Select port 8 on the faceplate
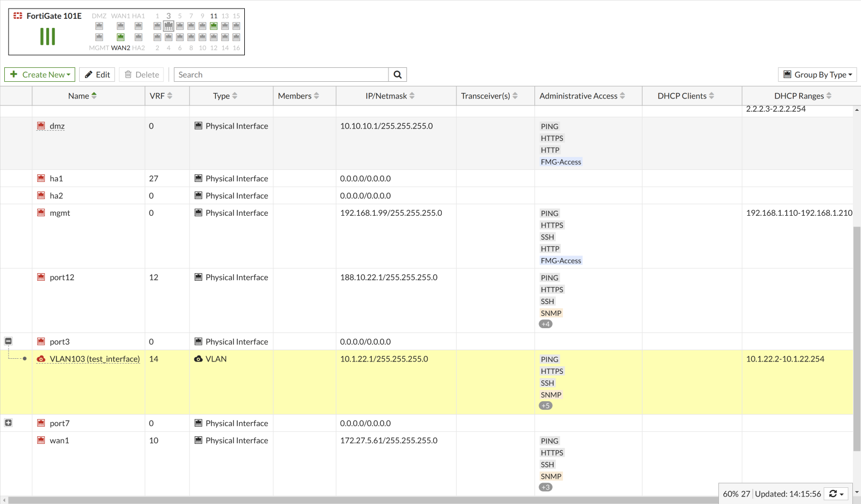Viewport: 861px width, 504px height. click(191, 37)
